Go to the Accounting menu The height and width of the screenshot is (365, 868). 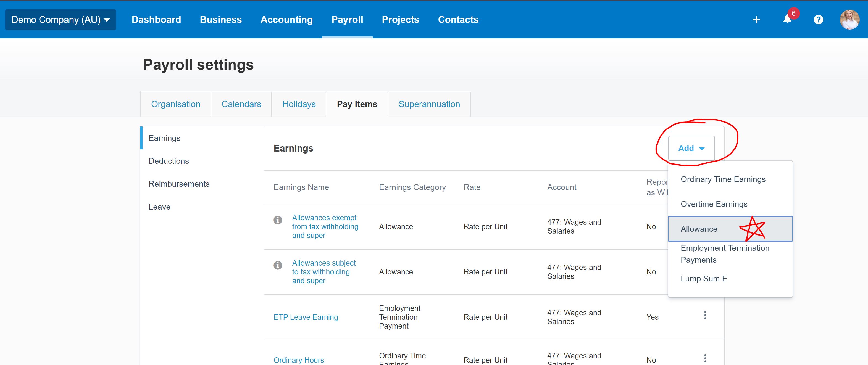(286, 20)
